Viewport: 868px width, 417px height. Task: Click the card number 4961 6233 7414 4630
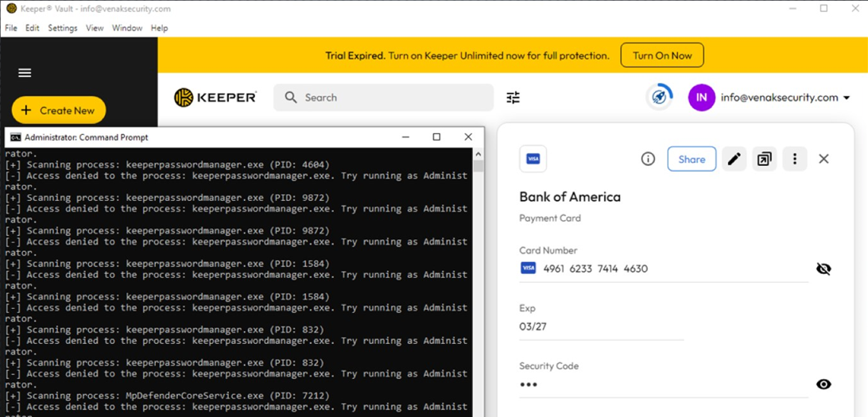click(595, 268)
